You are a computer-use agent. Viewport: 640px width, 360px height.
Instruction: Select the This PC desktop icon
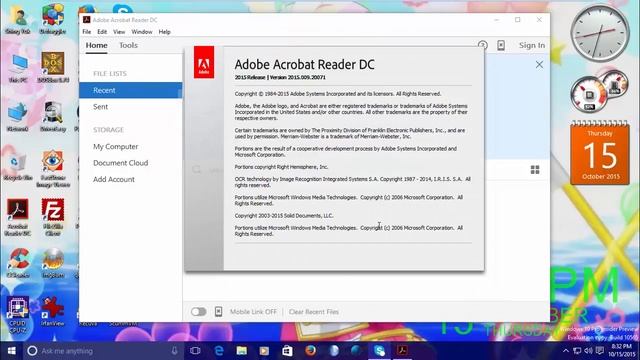click(18, 67)
